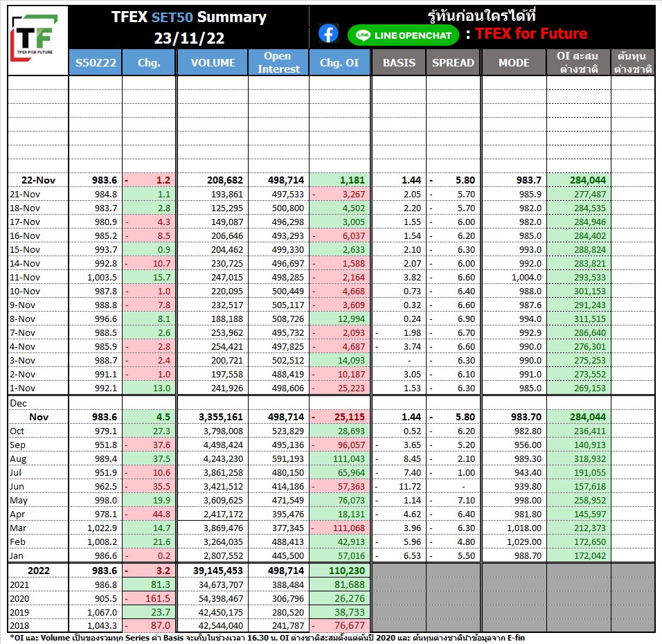
Task: Click the TFEX SET50 Summary title
Action: 189,17
